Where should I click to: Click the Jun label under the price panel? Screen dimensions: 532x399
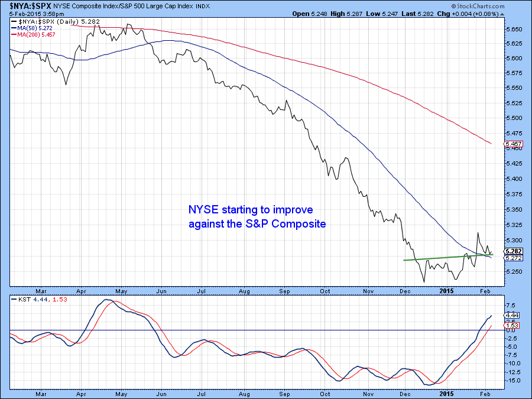[x=161, y=291]
